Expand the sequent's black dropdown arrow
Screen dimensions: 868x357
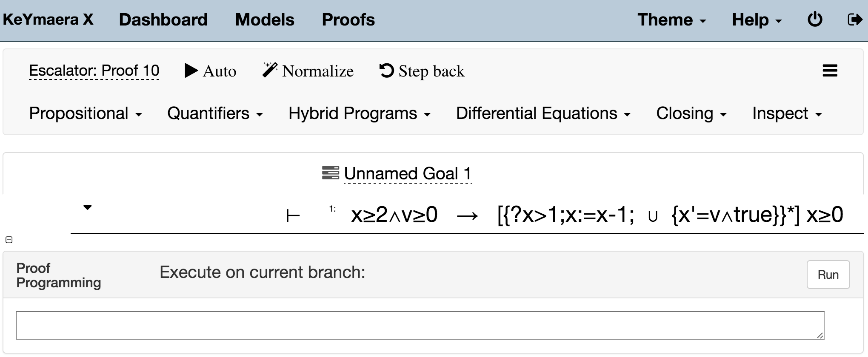[88, 207]
